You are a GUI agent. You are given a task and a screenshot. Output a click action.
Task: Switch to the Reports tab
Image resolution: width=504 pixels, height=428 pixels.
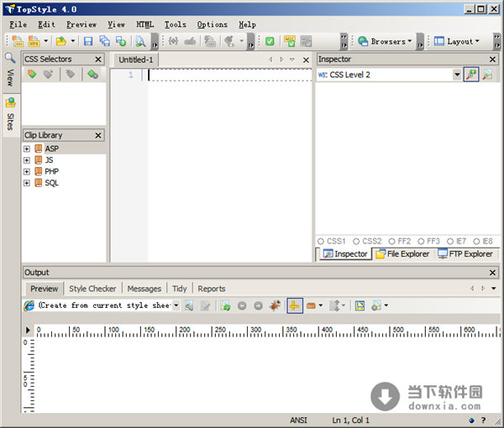212,289
